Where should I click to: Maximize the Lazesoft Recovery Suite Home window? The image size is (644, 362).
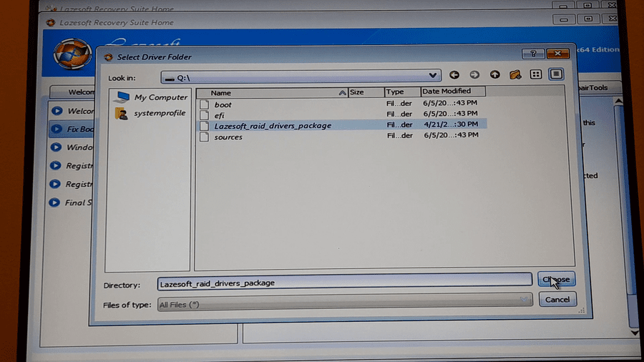(587, 19)
